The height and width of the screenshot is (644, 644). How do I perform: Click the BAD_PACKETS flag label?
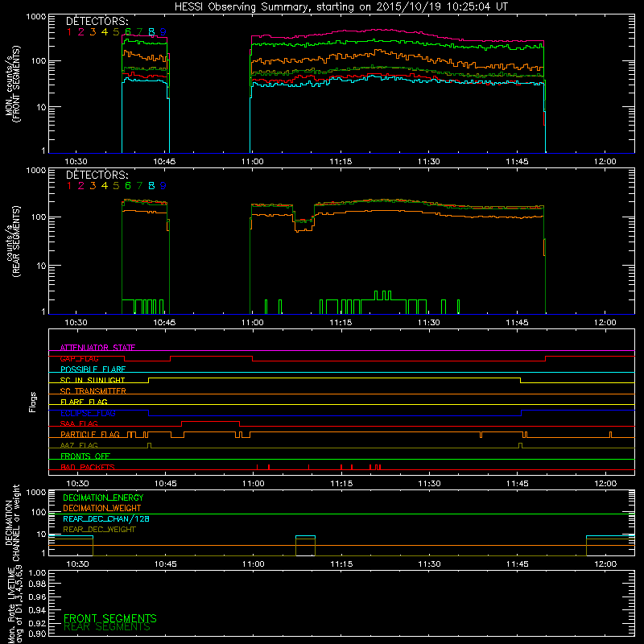(88, 467)
